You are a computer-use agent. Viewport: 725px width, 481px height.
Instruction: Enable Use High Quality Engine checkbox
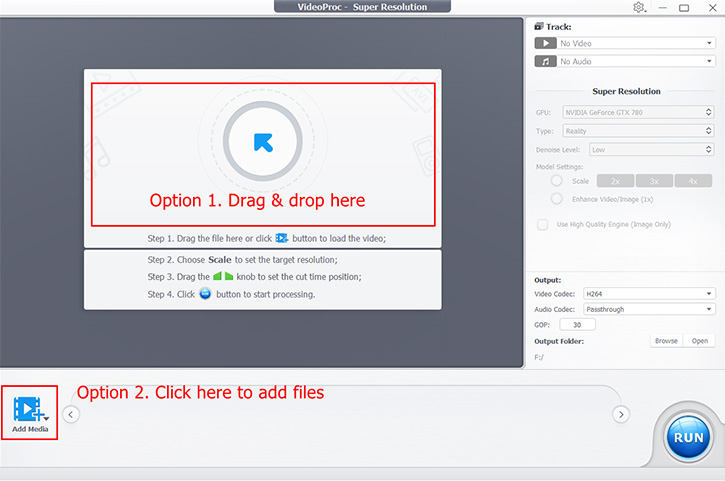click(543, 224)
